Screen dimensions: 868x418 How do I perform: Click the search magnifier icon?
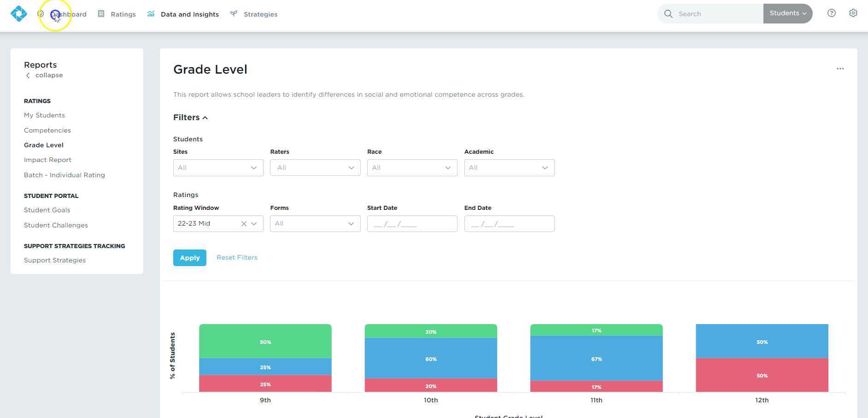[x=668, y=14]
